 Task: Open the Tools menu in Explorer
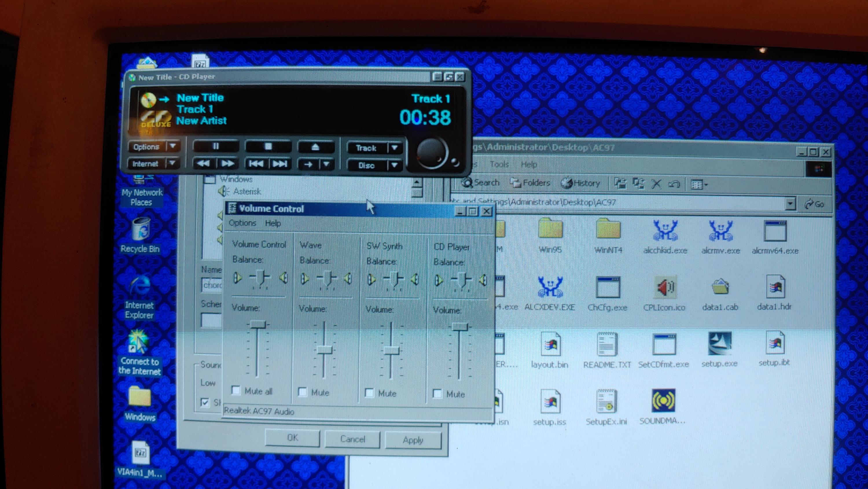click(x=499, y=164)
